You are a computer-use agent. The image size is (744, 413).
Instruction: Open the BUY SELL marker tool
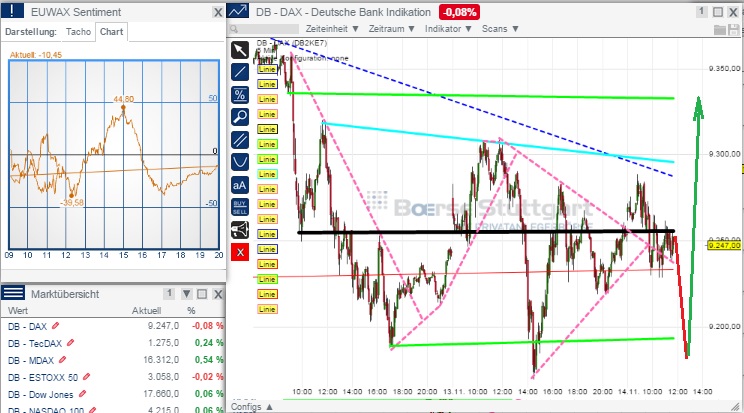[240, 207]
